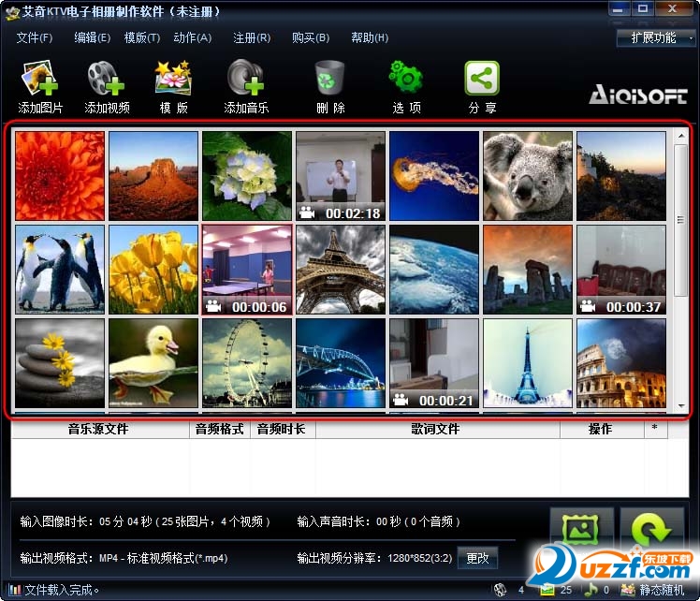
Task: Click the camera icon on 00:00:21 video
Action: pos(401,400)
